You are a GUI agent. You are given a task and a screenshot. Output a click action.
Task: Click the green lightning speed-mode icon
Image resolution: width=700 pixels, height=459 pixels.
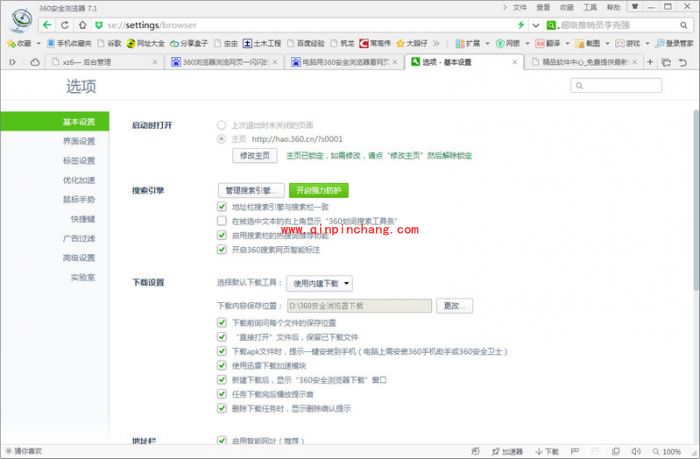[521, 25]
